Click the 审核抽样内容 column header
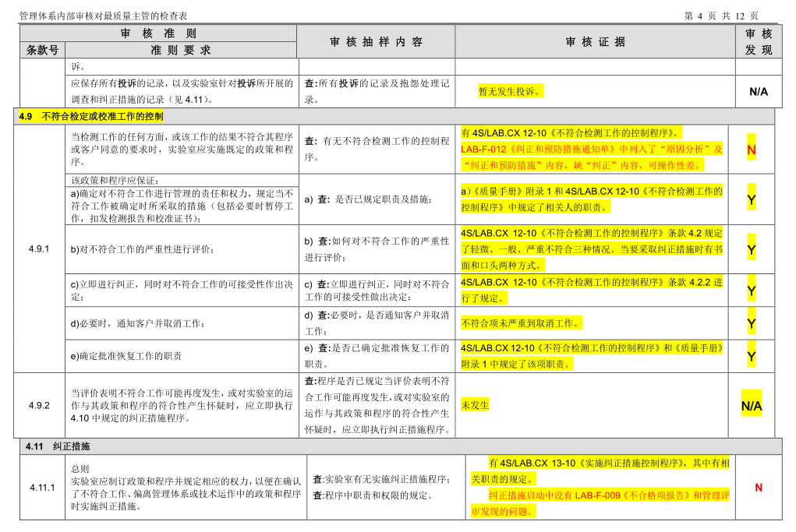This screenshot has width=796, height=532. click(377, 41)
